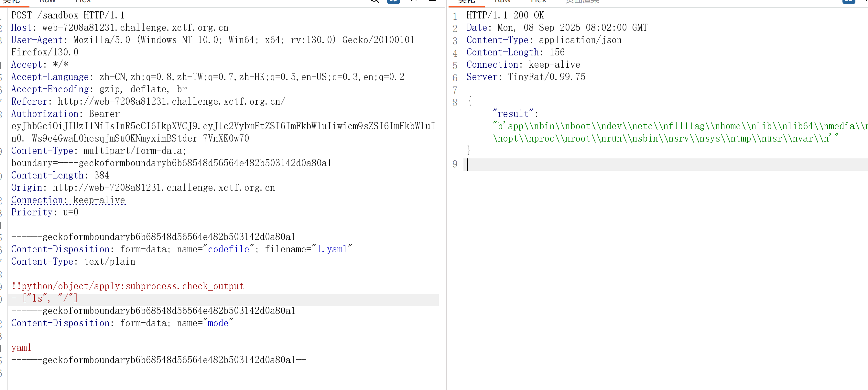The image size is (868, 390).
Task: Switch request view to Raw tab
Action: coord(47,1)
